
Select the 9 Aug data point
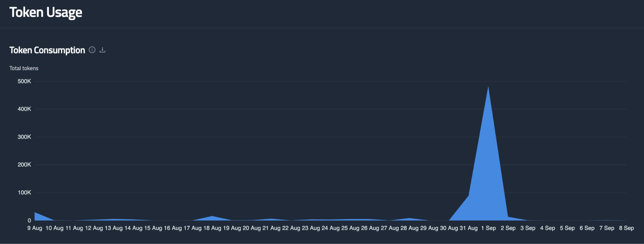point(35,213)
